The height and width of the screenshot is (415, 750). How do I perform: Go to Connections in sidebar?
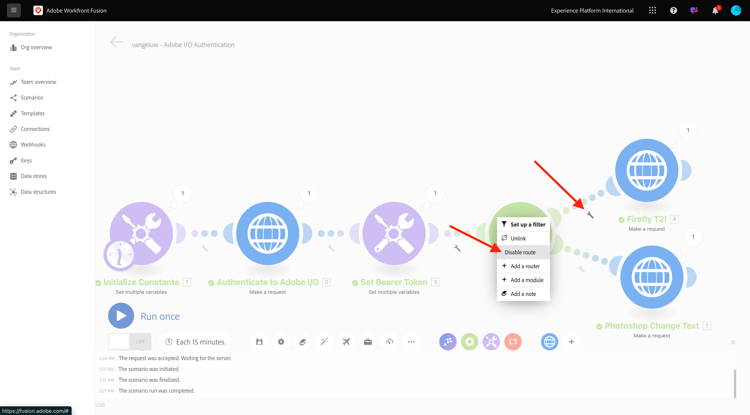coord(30,129)
